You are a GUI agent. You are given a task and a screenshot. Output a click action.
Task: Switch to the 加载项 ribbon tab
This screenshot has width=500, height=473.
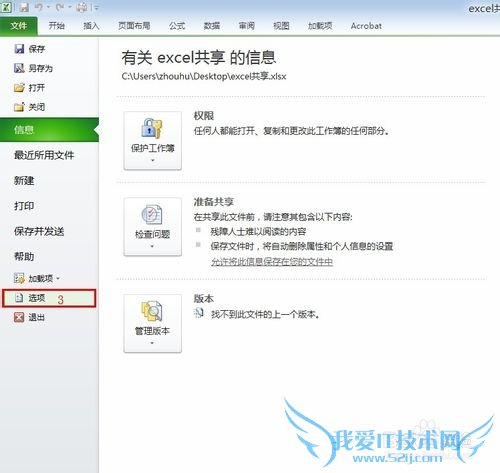(x=320, y=26)
